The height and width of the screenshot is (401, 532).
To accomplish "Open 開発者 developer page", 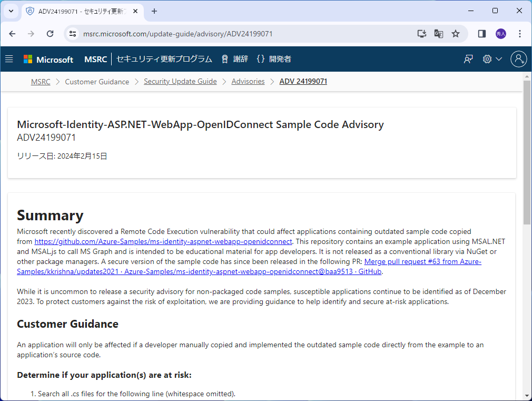I will tap(274, 59).
